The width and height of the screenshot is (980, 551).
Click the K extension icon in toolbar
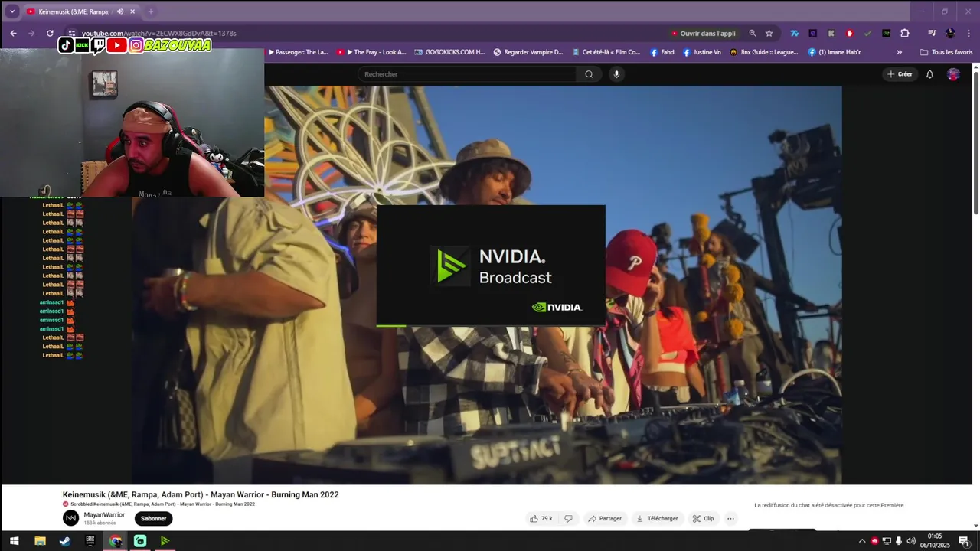tap(831, 33)
